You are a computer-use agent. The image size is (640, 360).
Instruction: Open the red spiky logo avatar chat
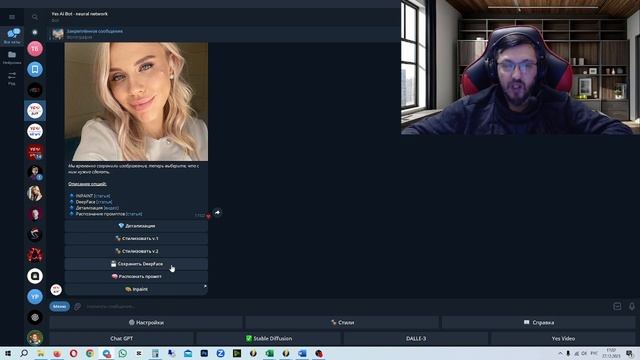[35, 255]
